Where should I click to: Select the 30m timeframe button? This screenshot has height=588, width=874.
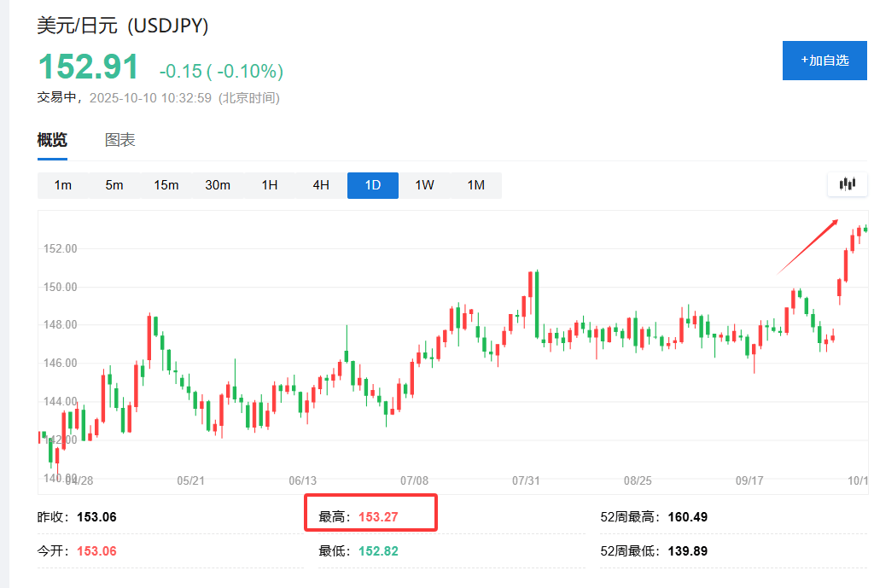tap(218, 185)
